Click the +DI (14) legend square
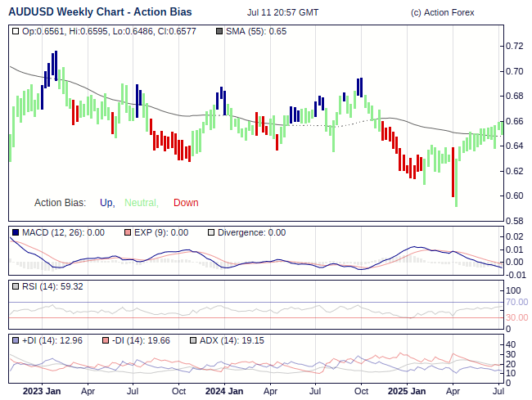532x400 pixels. point(16,340)
